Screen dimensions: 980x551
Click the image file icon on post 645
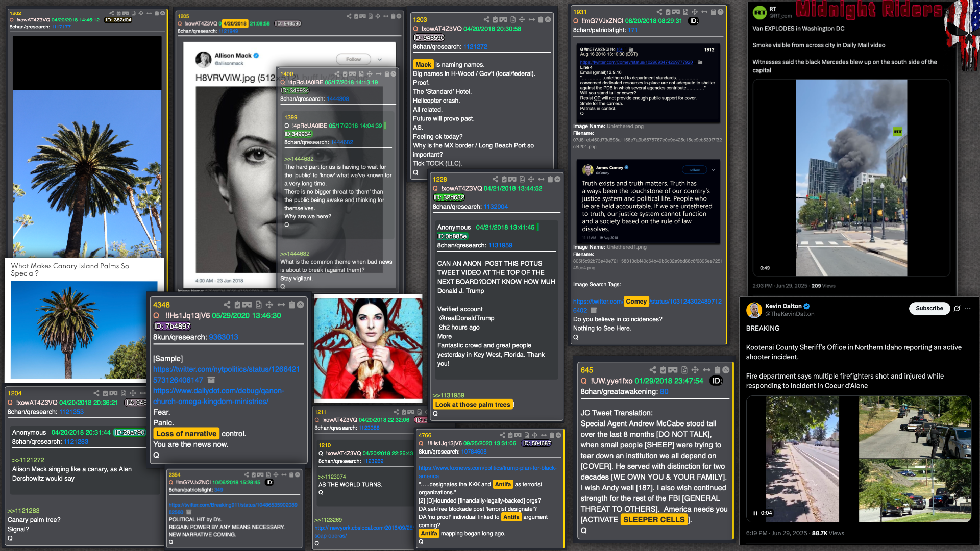[684, 370]
